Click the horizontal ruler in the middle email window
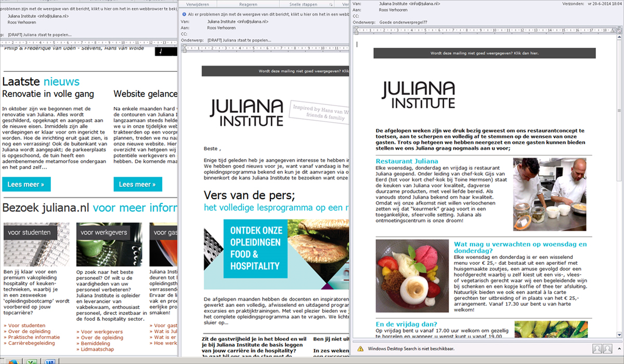This screenshot has height=364, width=624. (x=265, y=48)
